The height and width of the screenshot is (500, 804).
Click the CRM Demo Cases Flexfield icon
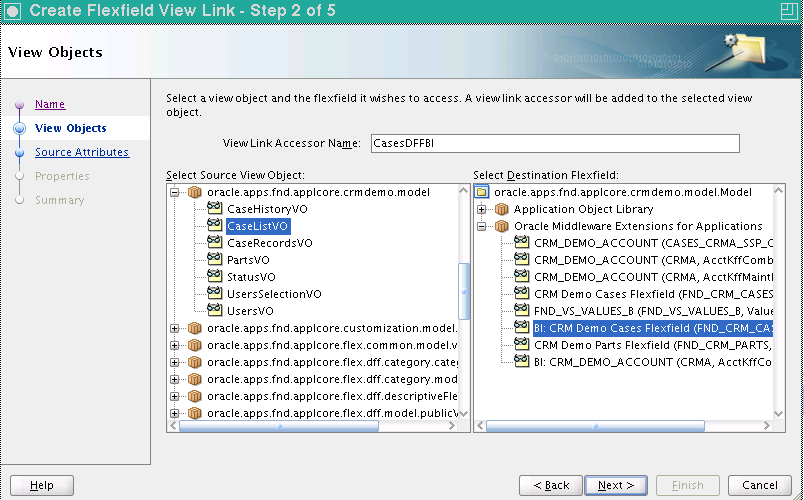coord(521,293)
